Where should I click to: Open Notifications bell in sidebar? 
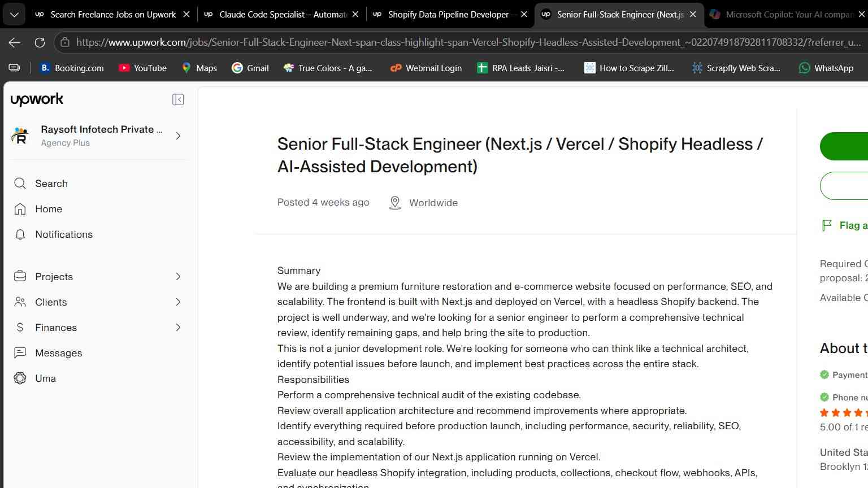[20, 234]
